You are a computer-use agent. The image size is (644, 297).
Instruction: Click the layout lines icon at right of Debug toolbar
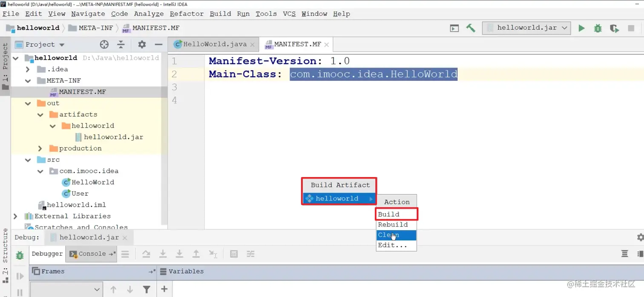624,254
